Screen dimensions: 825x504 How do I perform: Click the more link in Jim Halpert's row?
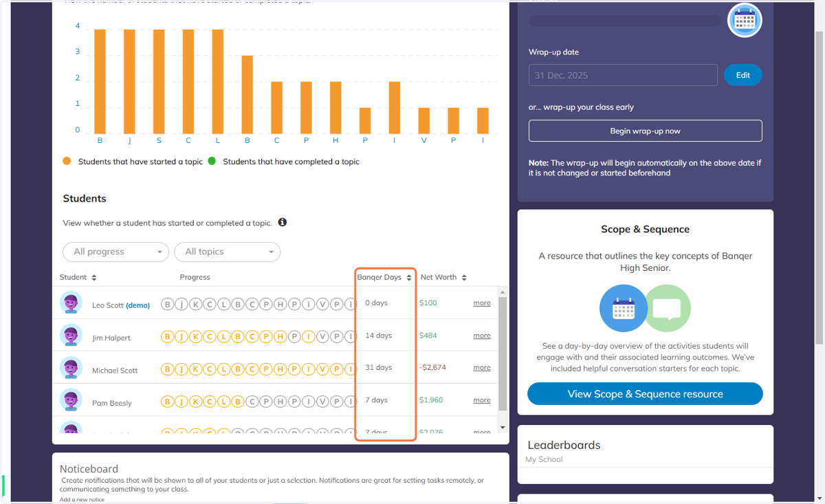pyautogui.click(x=482, y=336)
